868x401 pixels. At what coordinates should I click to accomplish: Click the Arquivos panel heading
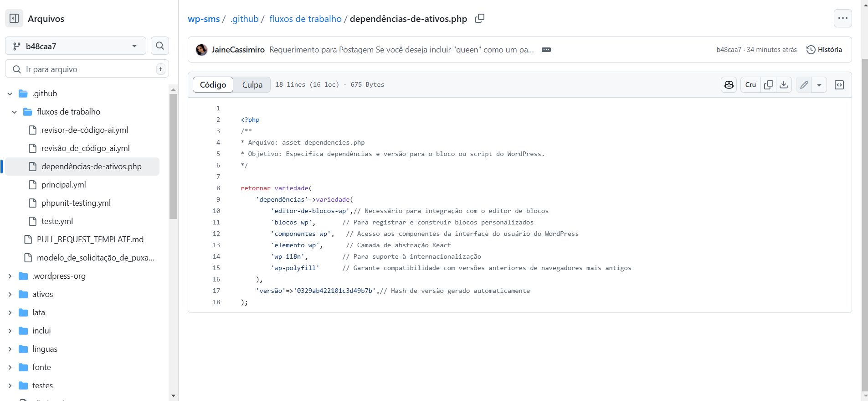[46, 19]
